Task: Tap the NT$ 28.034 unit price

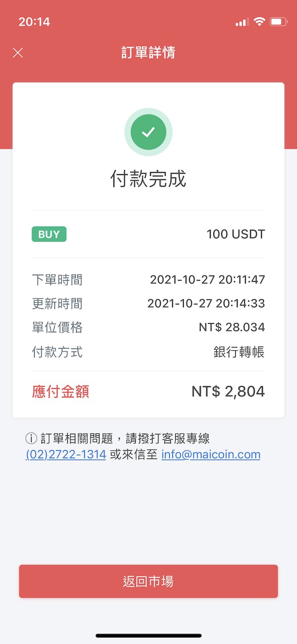Action: pyautogui.click(x=232, y=327)
